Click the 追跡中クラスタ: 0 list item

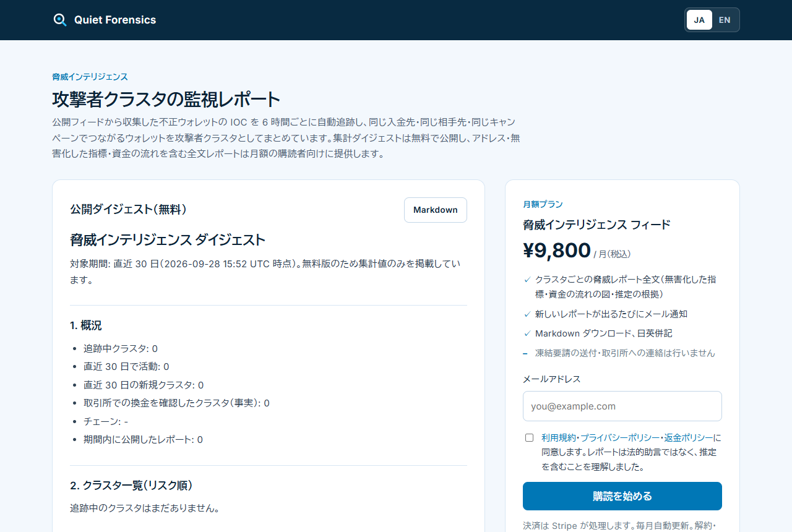click(121, 348)
